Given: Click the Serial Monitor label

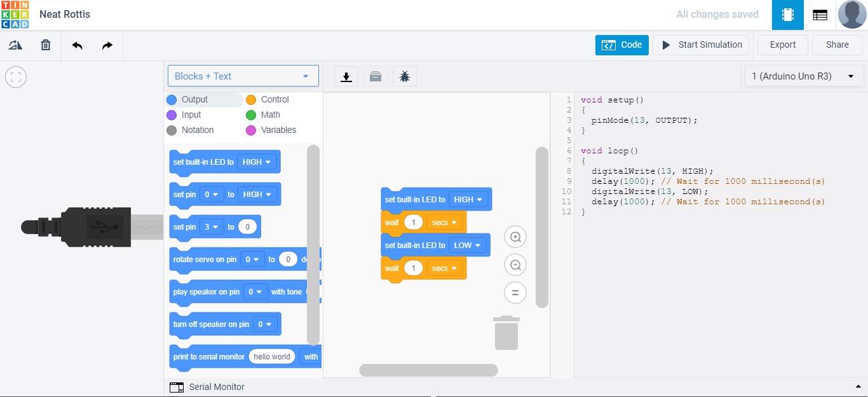Looking at the screenshot, I should 217,387.
